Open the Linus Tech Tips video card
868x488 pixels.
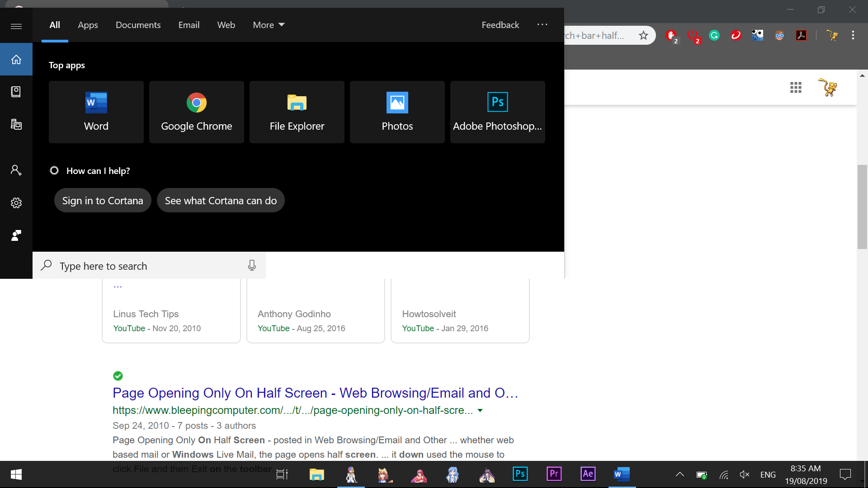[171, 311]
